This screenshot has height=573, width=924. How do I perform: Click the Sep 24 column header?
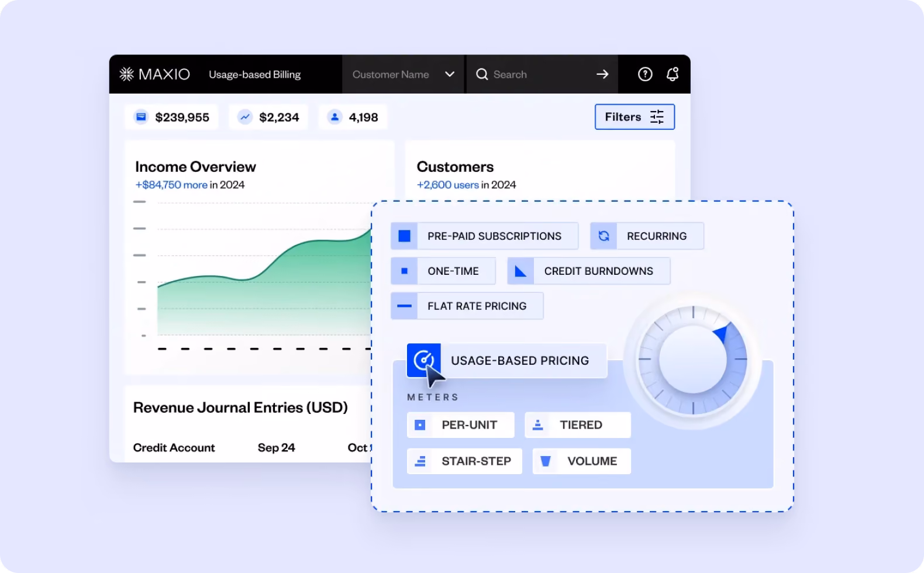[276, 448]
